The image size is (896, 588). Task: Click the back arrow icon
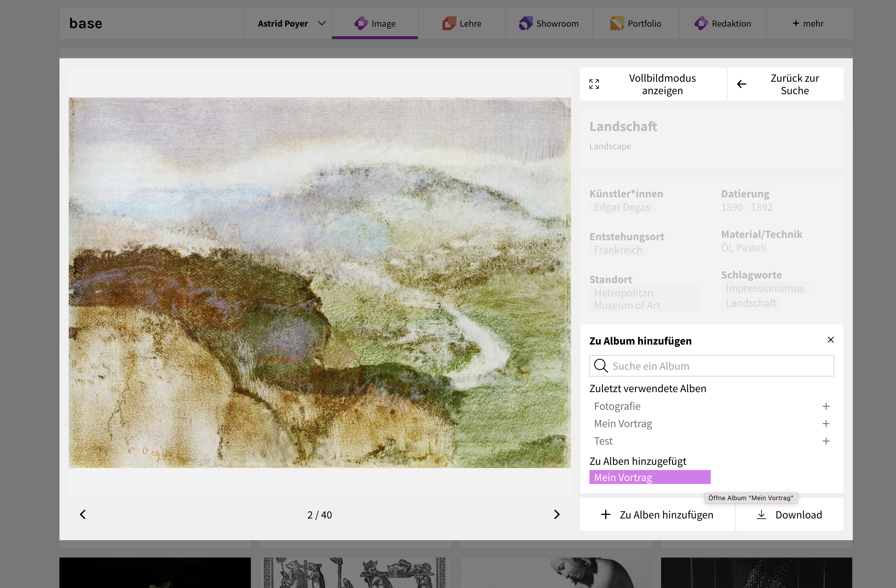click(x=742, y=84)
